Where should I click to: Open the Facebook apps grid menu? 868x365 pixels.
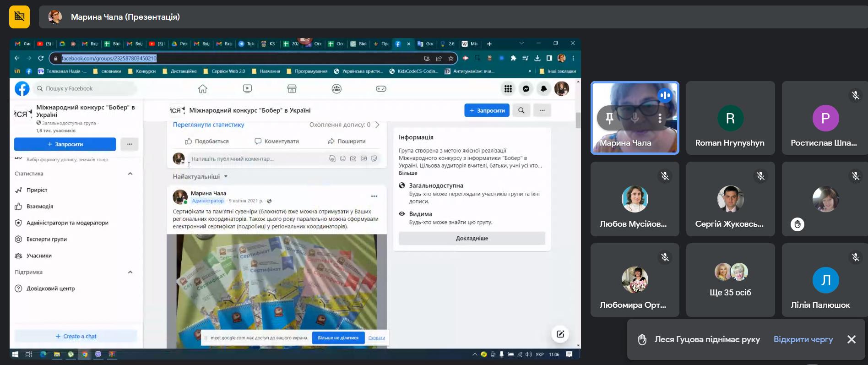tap(508, 89)
